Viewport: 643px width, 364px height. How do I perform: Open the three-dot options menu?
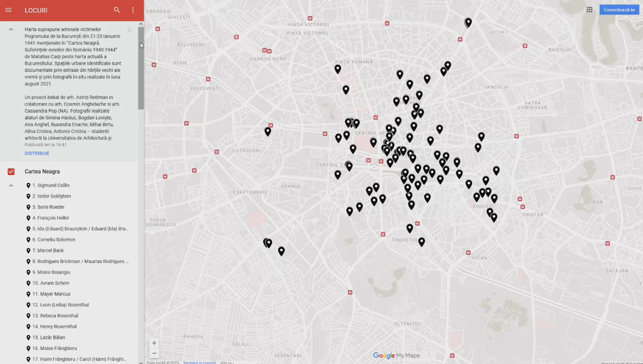[133, 10]
